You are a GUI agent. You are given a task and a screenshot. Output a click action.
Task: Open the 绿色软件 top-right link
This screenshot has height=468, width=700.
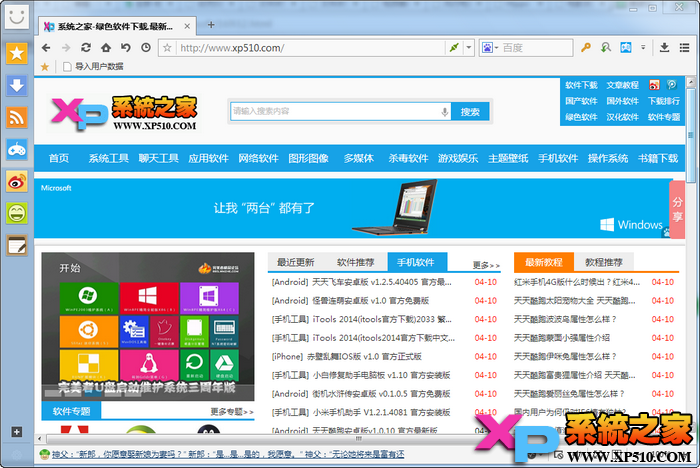(x=581, y=117)
